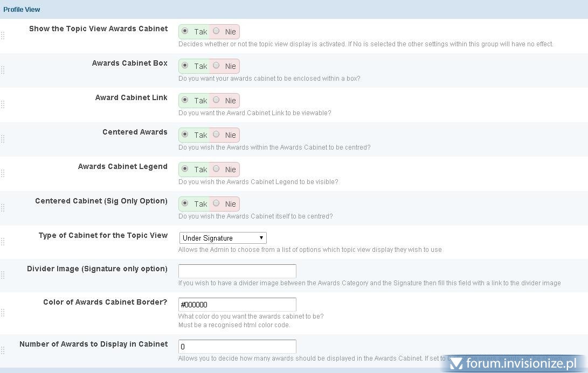Click the Profile View section header
Image resolution: width=588 pixels, height=373 pixels.
[x=22, y=9]
